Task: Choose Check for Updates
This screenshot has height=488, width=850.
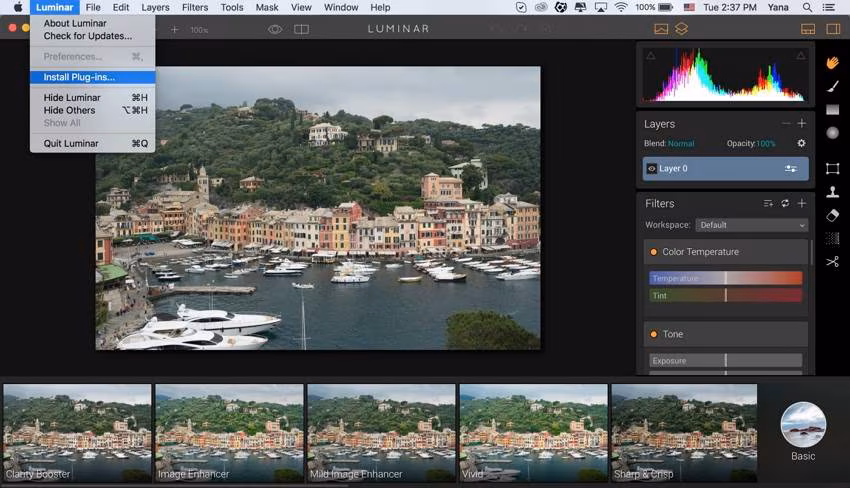Action: pos(93,36)
